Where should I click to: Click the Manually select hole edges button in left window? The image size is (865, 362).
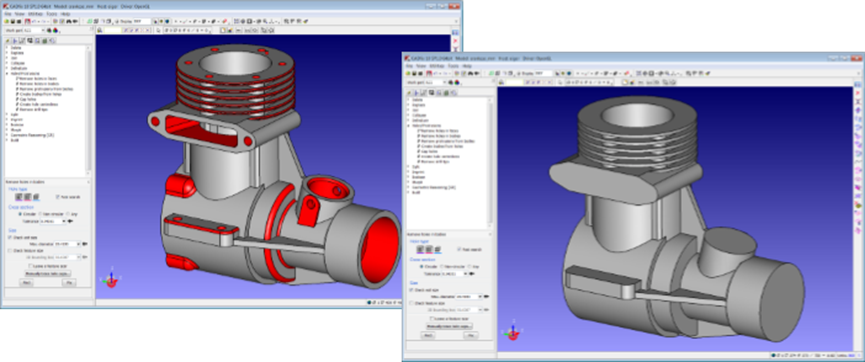click(x=47, y=273)
